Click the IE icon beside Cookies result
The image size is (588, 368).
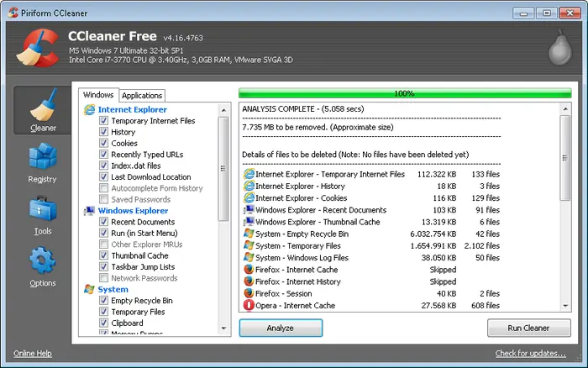(x=249, y=197)
